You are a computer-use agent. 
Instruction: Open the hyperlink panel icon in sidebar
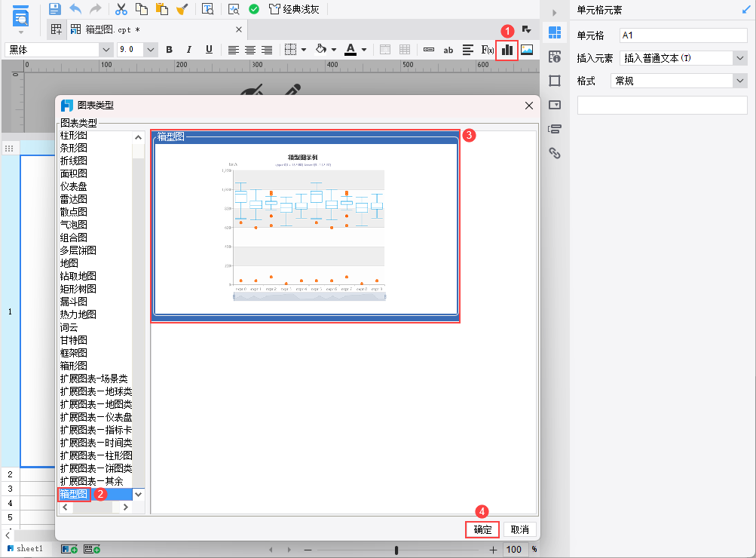(x=555, y=153)
